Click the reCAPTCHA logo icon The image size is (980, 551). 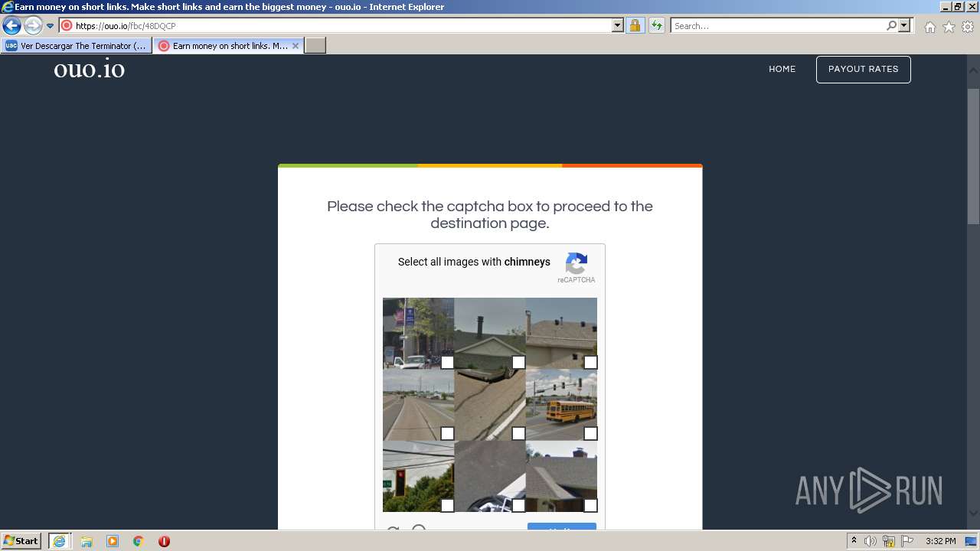576,264
